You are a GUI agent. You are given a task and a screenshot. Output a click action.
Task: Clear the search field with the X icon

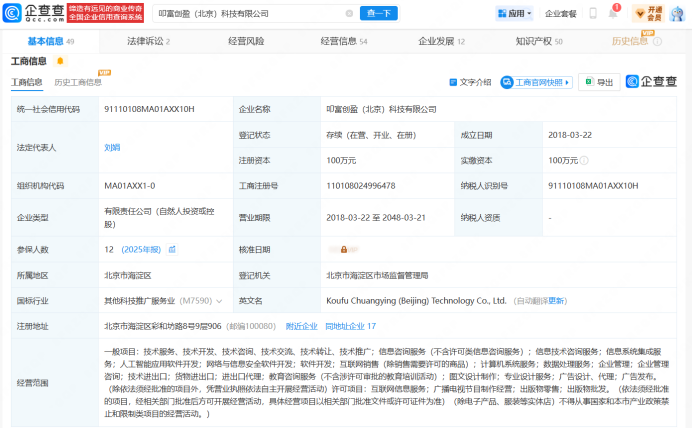tap(349, 14)
